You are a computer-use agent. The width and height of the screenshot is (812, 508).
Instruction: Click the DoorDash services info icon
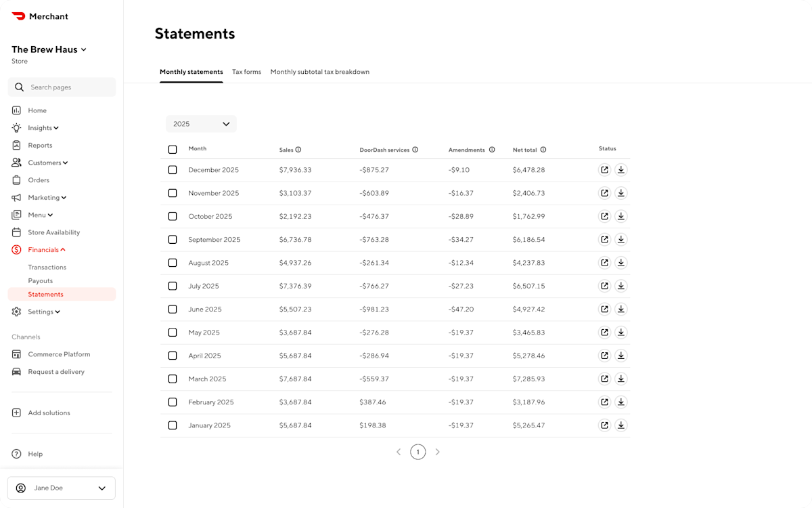click(415, 149)
